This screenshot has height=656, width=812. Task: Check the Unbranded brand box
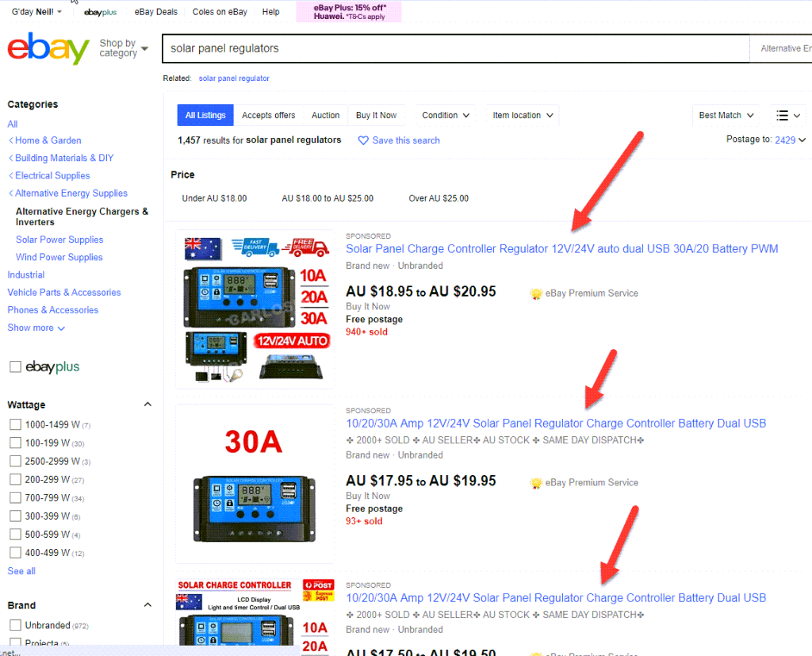pyautogui.click(x=16, y=625)
